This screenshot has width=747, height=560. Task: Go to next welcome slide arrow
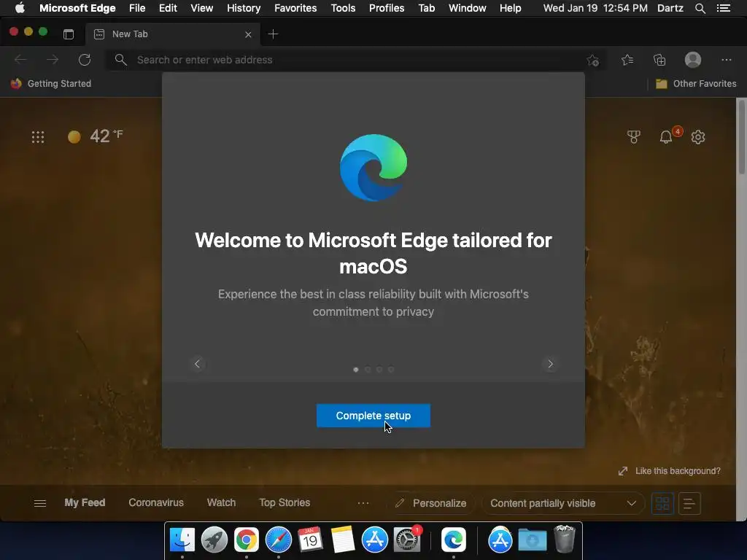point(550,364)
